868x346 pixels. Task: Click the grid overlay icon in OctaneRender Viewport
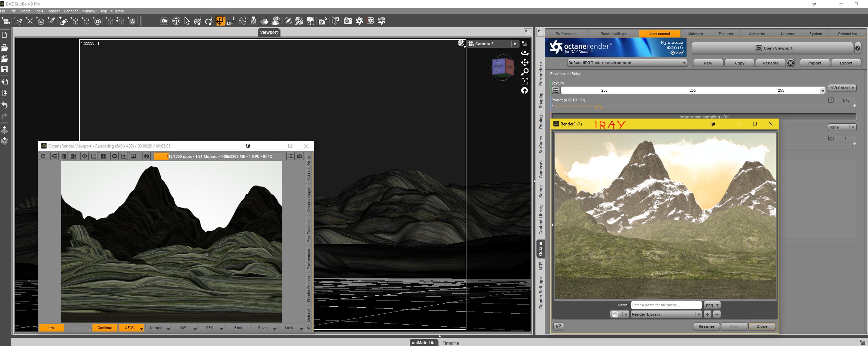(124, 156)
